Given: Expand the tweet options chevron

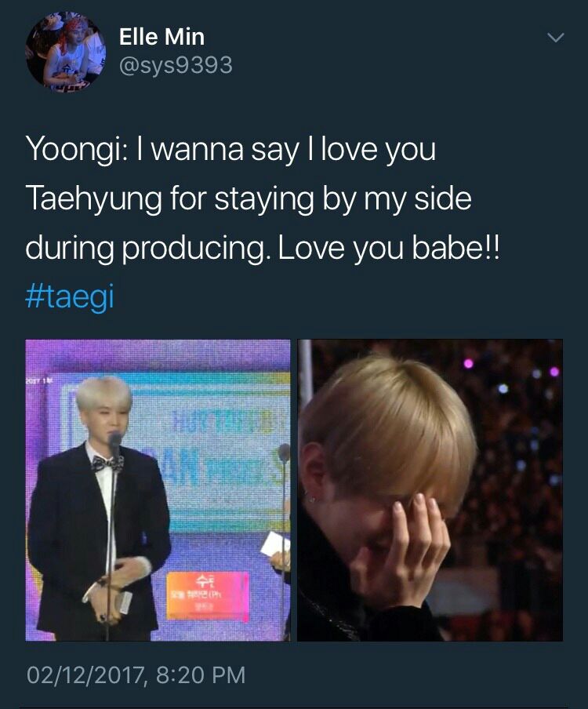Looking at the screenshot, I should (555, 37).
